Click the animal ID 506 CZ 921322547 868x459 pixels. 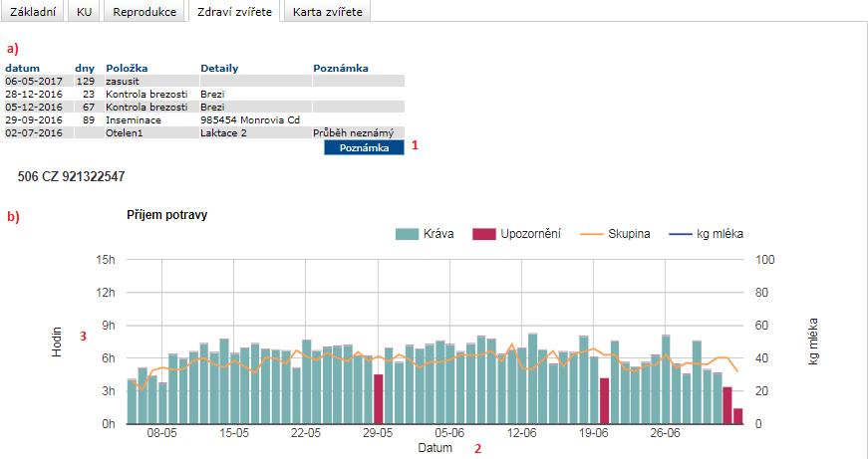pyautogui.click(x=72, y=176)
